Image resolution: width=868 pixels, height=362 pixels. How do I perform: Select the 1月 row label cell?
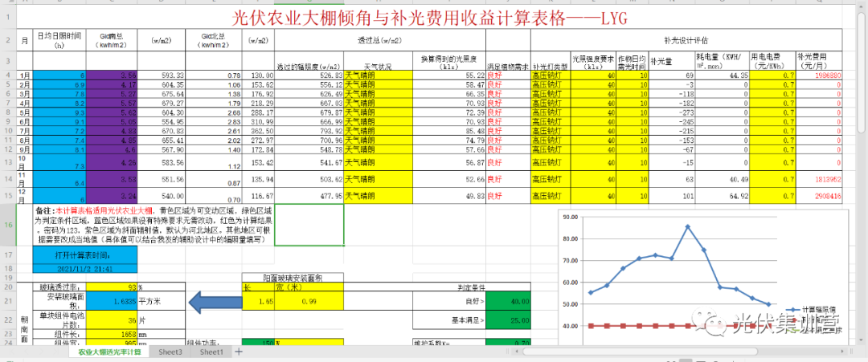point(25,75)
